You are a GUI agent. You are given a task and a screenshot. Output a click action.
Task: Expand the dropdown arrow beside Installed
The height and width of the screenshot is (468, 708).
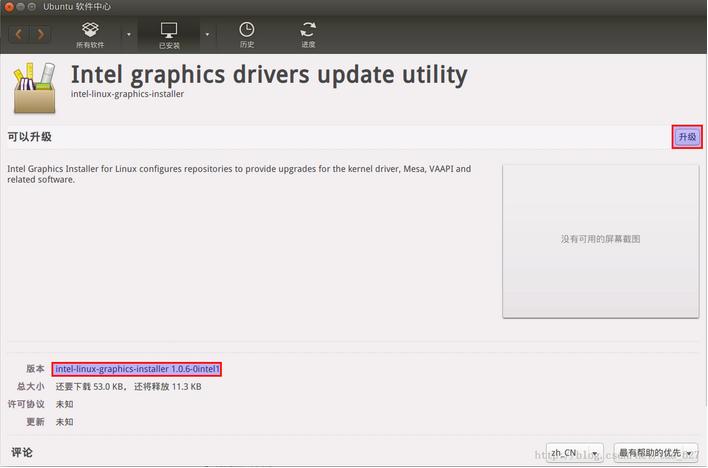[x=207, y=34]
